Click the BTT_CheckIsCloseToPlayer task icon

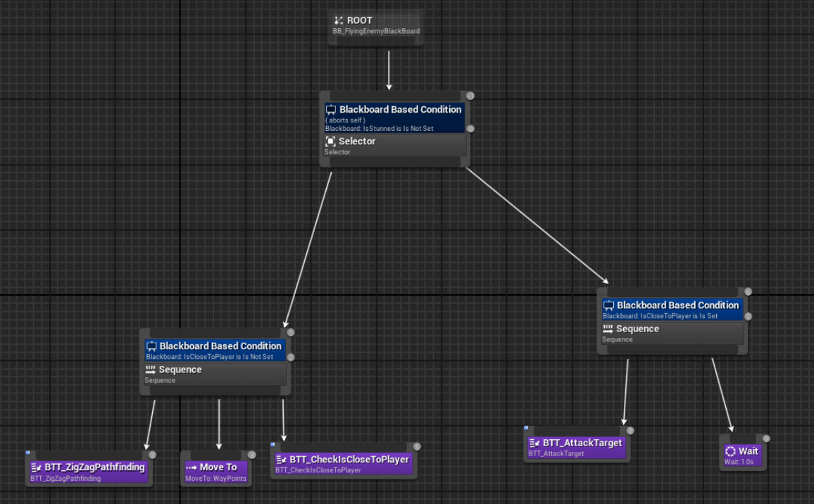coord(282,460)
